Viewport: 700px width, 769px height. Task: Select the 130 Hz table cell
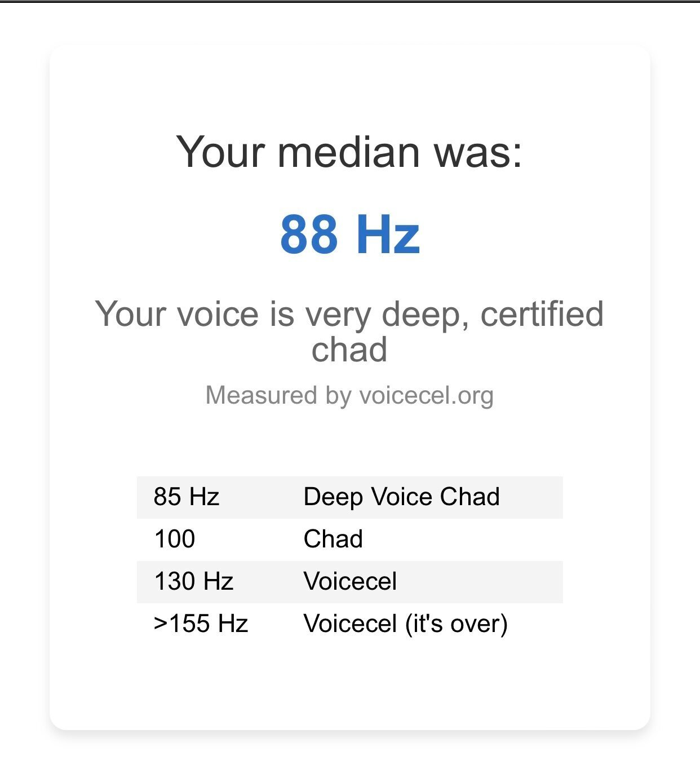pyautogui.click(x=193, y=582)
